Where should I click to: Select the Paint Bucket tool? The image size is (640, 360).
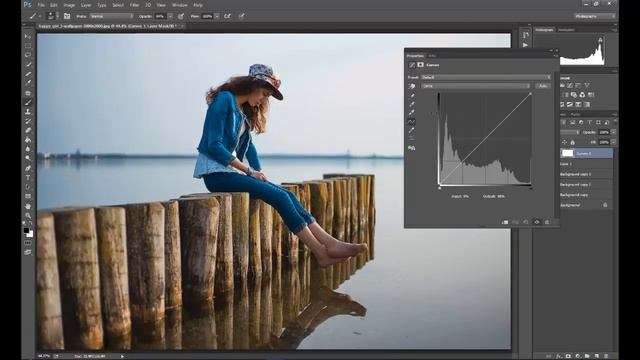(28, 140)
